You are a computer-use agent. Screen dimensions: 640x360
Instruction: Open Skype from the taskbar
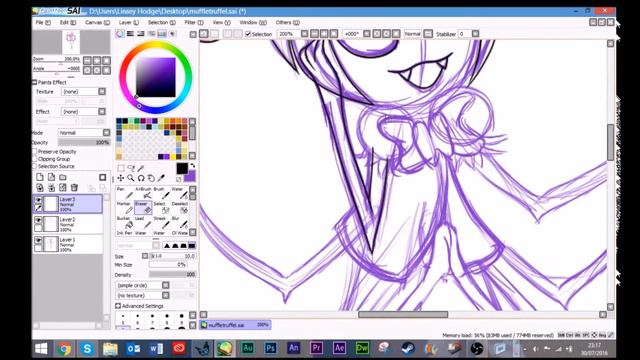pyautogui.click(x=87, y=349)
